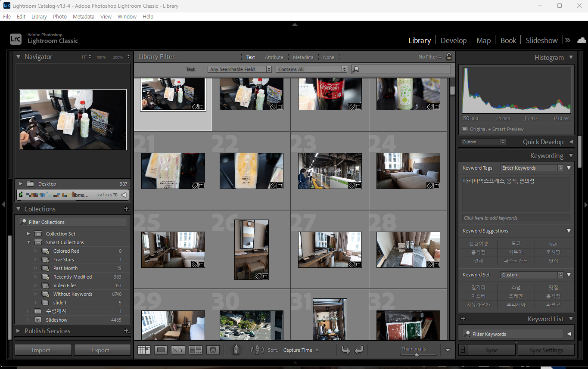The width and height of the screenshot is (588, 369).
Task: Click the Import button
Action: coord(43,350)
